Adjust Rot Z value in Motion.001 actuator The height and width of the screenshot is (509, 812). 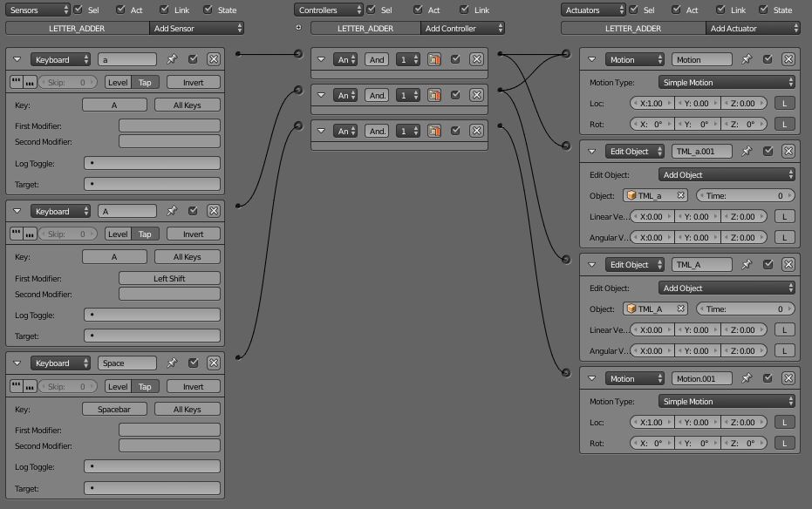tap(743, 444)
